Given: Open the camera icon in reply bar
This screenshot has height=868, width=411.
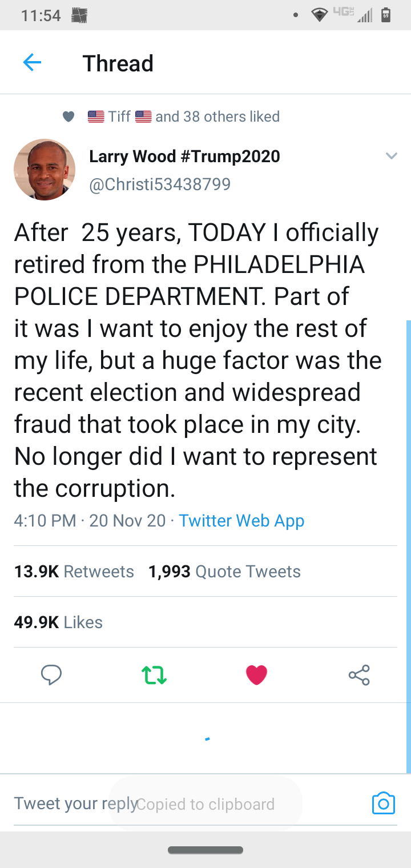Looking at the screenshot, I should click(x=383, y=803).
